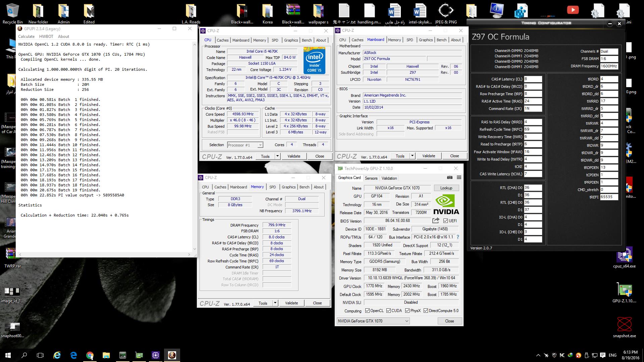Click the CAS# Latency (CL) field in Timing Configurator
Image resolution: width=644 pixels, height=362 pixels.
(533, 79)
